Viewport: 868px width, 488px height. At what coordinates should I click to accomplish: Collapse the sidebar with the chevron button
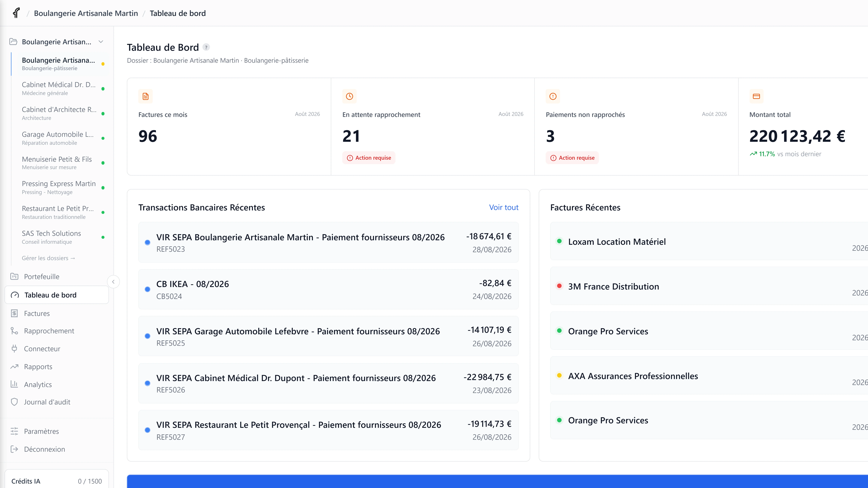[x=113, y=282]
